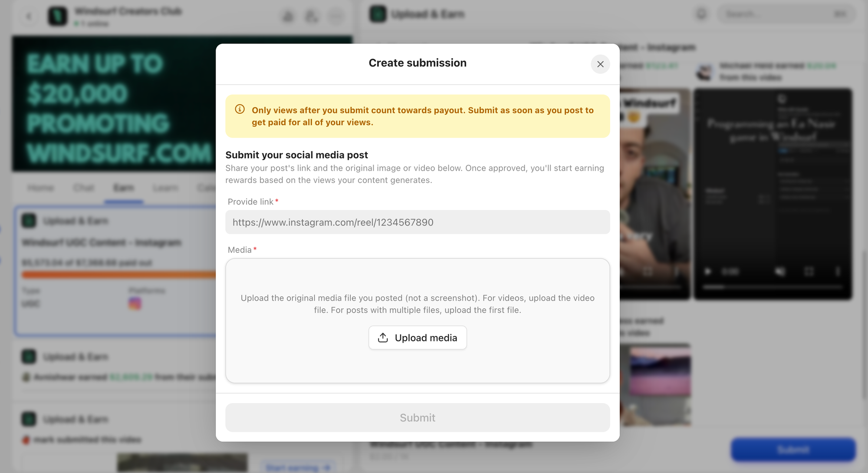Open the Chat tab
This screenshot has width=868, height=473.
pyautogui.click(x=83, y=188)
